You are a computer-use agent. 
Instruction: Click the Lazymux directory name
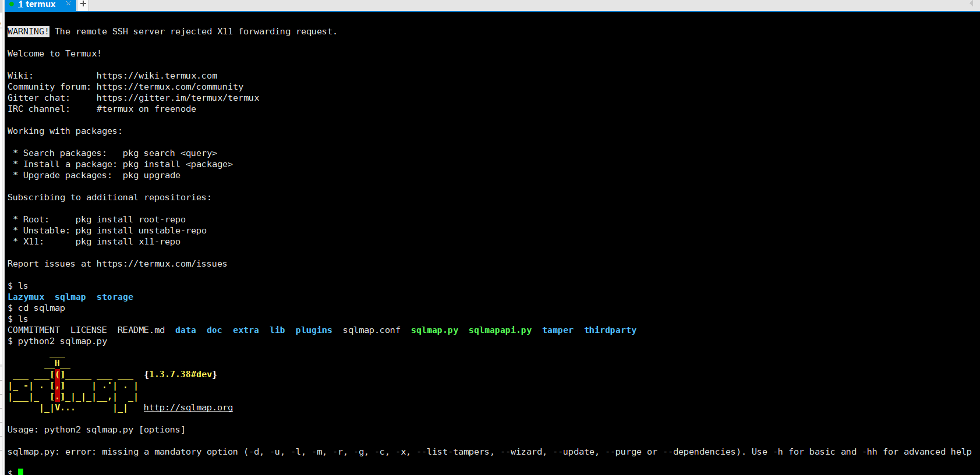26,297
